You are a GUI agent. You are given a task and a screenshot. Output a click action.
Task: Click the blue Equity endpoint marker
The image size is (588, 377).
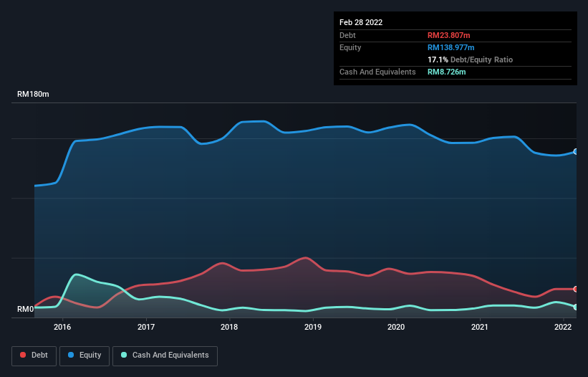576,151
